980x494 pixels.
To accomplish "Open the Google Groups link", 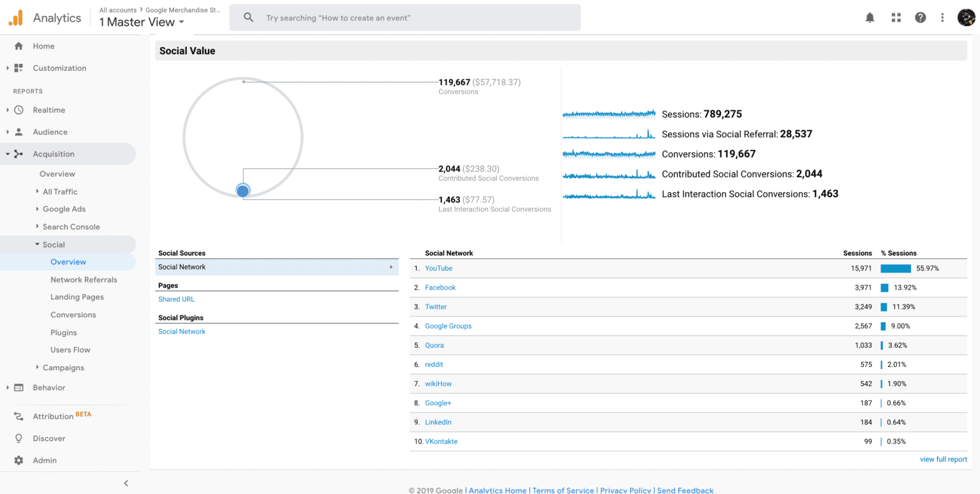I will click(448, 326).
